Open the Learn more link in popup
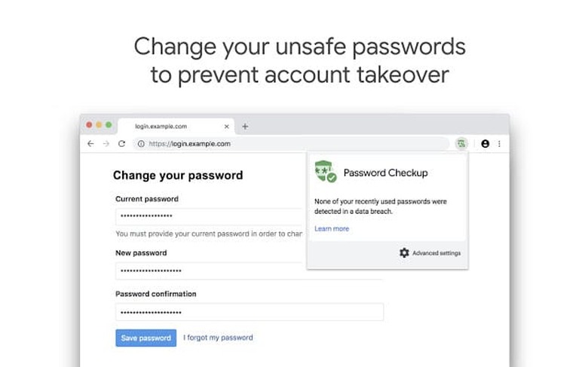The image size is (588, 367). 332,228
